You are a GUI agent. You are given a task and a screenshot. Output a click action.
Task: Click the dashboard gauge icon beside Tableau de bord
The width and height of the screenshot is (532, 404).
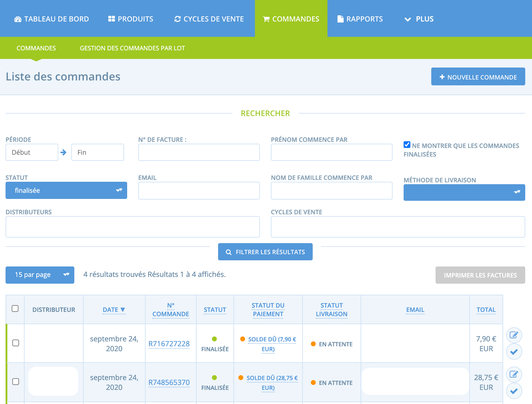tap(18, 19)
